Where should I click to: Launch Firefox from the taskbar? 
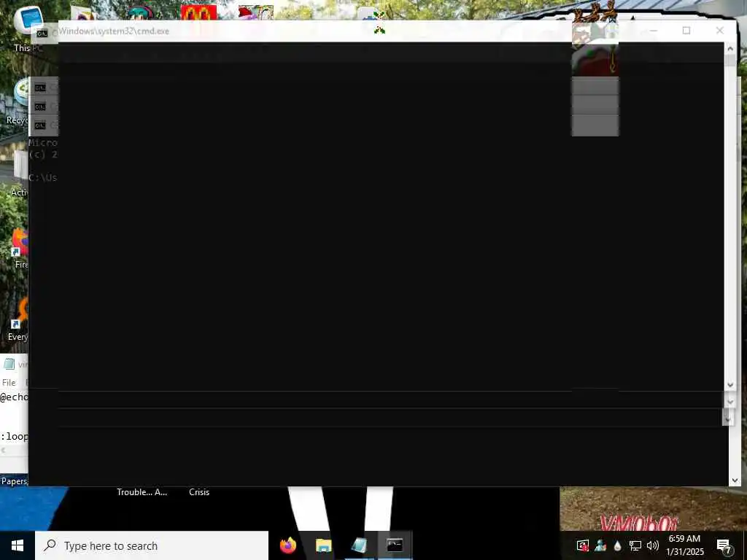287,545
